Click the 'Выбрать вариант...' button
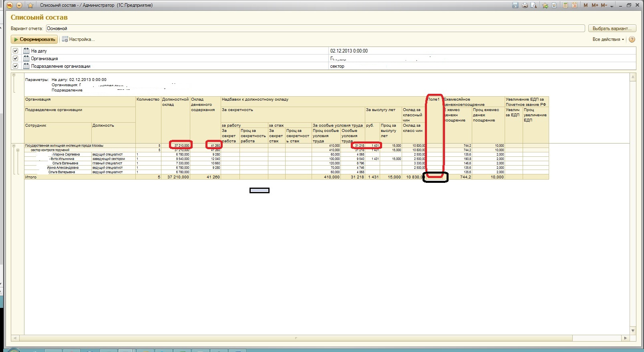The image size is (644, 352). tap(612, 28)
